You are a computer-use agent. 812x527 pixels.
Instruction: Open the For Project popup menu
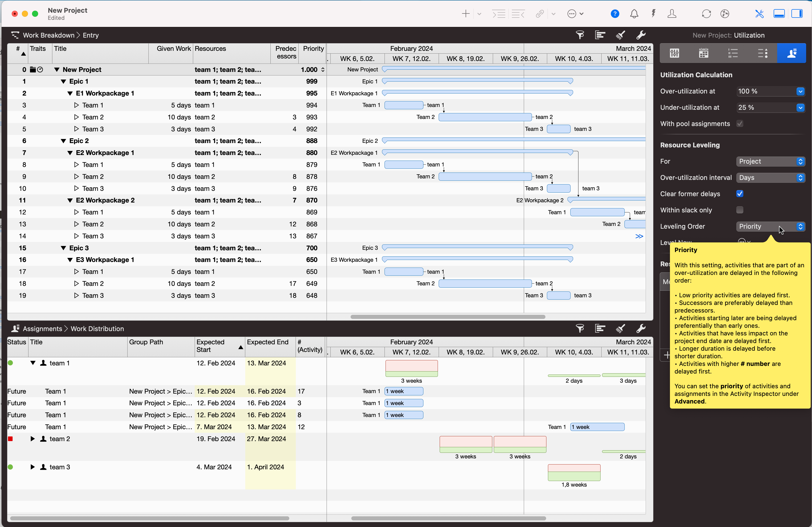tap(770, 161)
